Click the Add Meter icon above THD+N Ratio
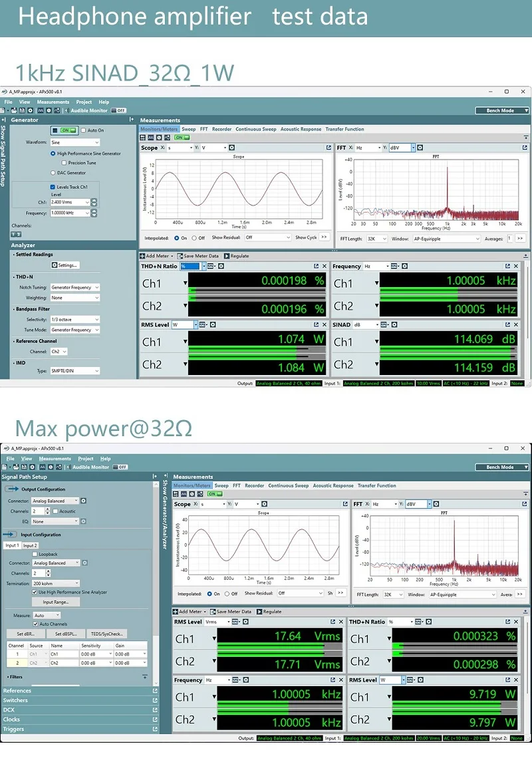Viewport: 532px width, 758px height. click(142, 255)
